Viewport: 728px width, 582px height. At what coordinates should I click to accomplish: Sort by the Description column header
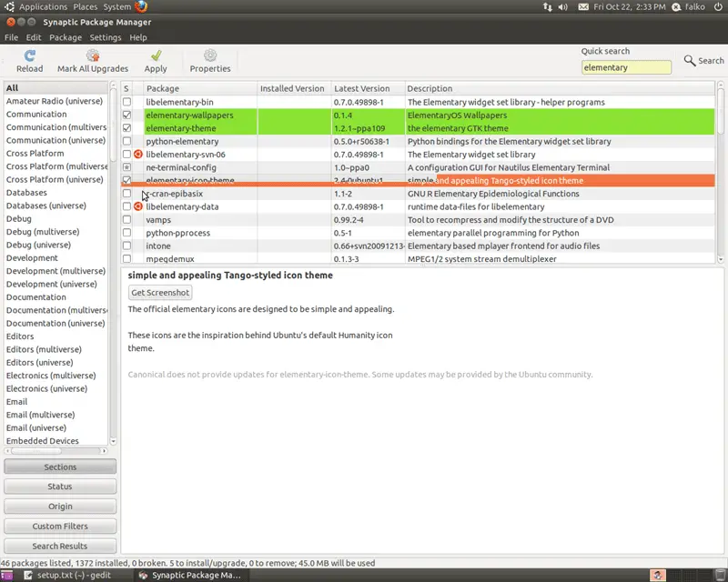pos(560,88)
